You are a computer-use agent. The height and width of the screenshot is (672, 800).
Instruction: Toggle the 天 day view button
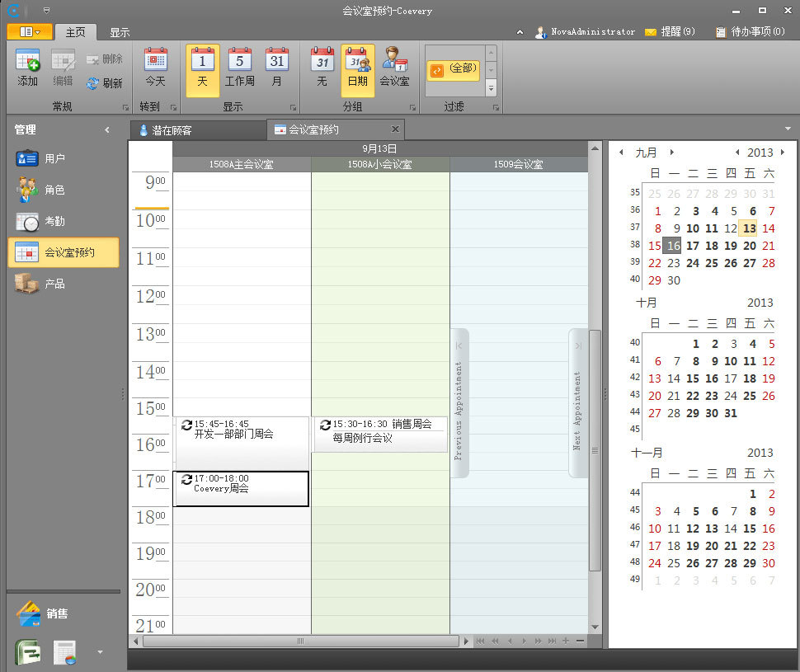coord(202,68)
